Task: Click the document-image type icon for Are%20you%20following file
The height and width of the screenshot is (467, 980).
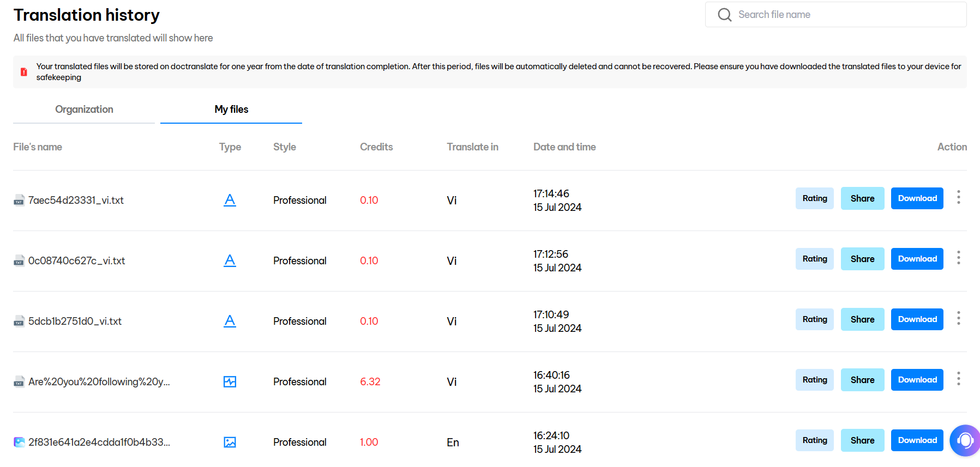Action: [230, 382]
